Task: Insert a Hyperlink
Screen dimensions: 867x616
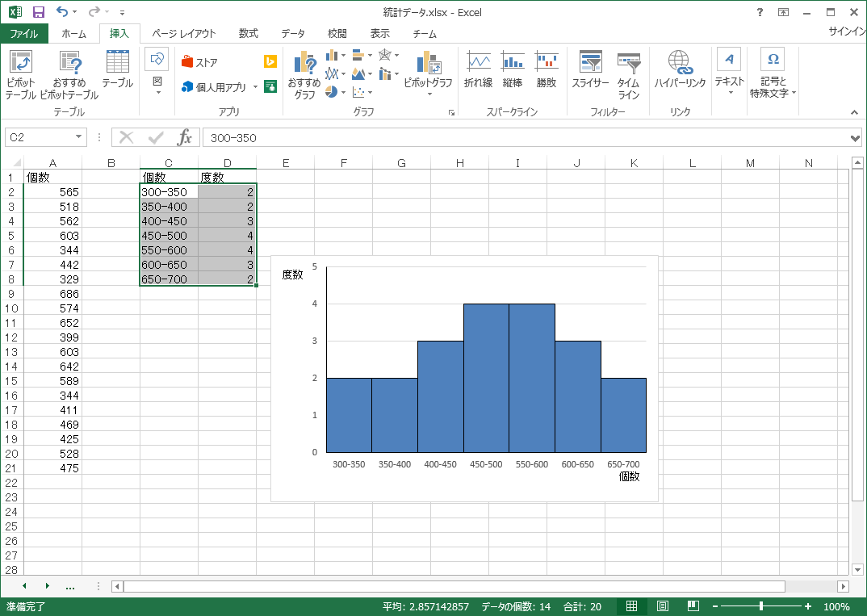Action: coord(680,69)
